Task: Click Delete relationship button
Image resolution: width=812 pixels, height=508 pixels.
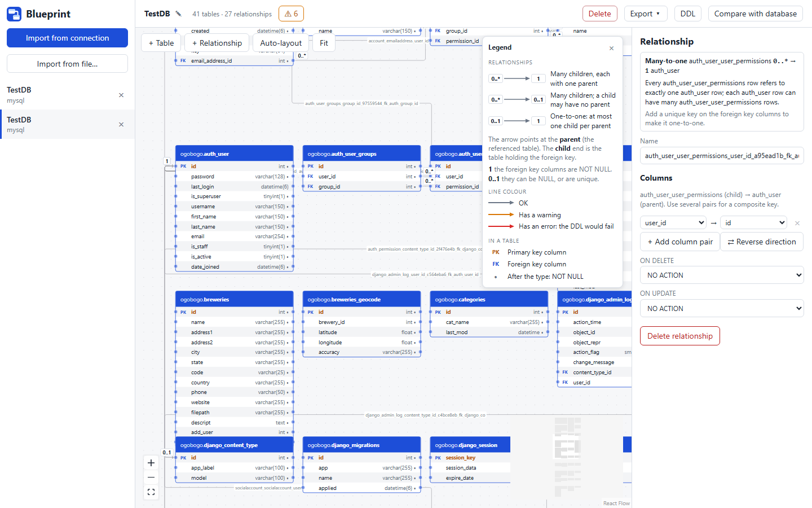Action: click(x=680, y=336)
